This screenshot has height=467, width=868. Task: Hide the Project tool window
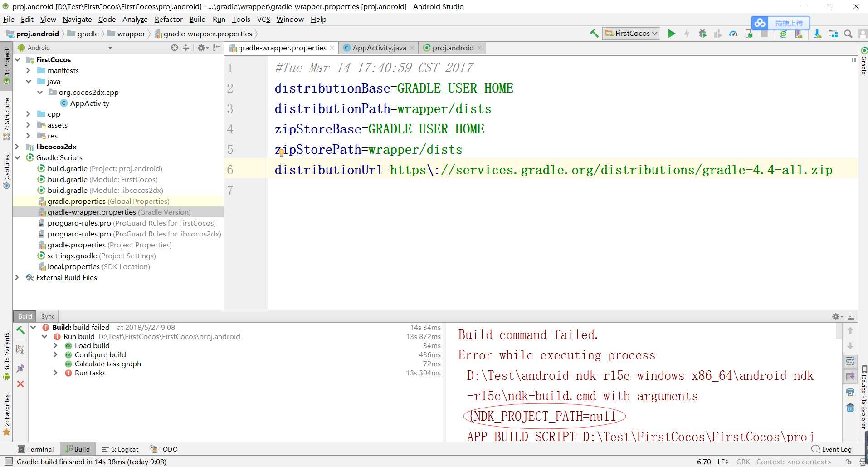[x=217, y=48]
